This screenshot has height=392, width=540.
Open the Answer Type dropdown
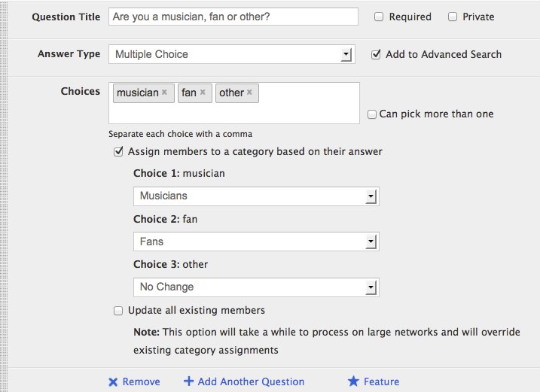(232, 54)
